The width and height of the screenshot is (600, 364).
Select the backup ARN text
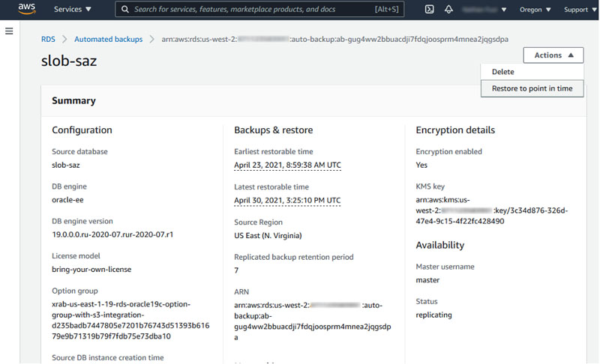tap(313, 321)
